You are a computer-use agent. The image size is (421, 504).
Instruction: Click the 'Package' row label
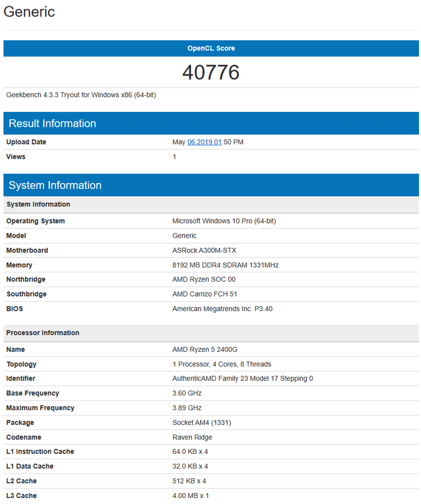[x=20, y=423]
